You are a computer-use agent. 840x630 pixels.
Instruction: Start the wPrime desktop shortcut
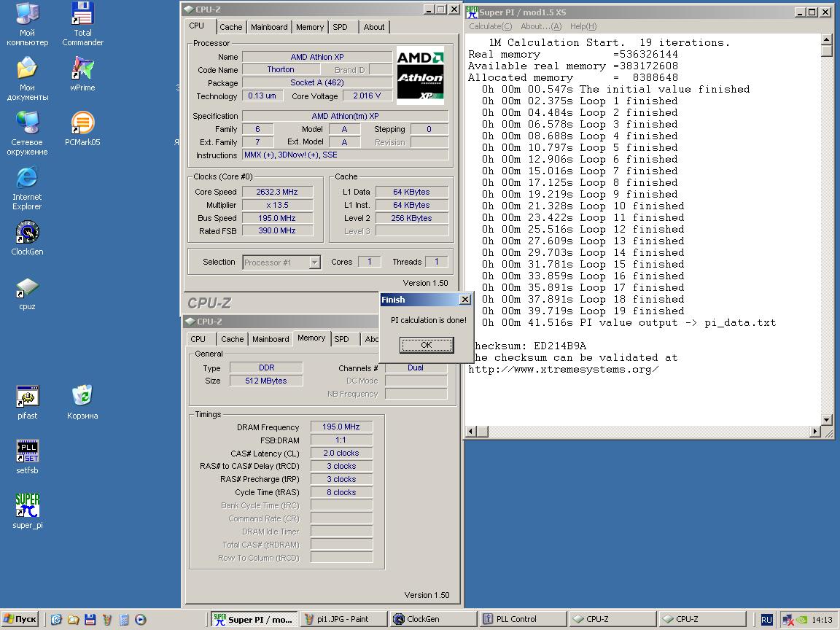82,74
